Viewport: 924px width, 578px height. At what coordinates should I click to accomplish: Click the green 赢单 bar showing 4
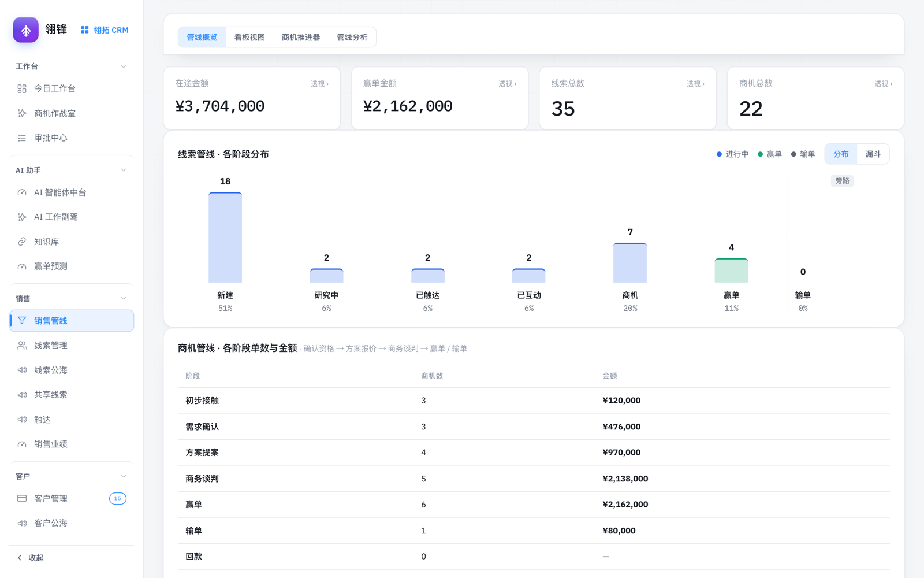731,271
